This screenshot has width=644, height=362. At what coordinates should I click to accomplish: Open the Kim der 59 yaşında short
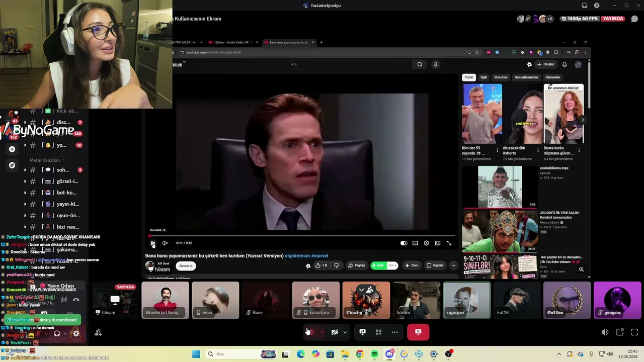click(482, 114)
